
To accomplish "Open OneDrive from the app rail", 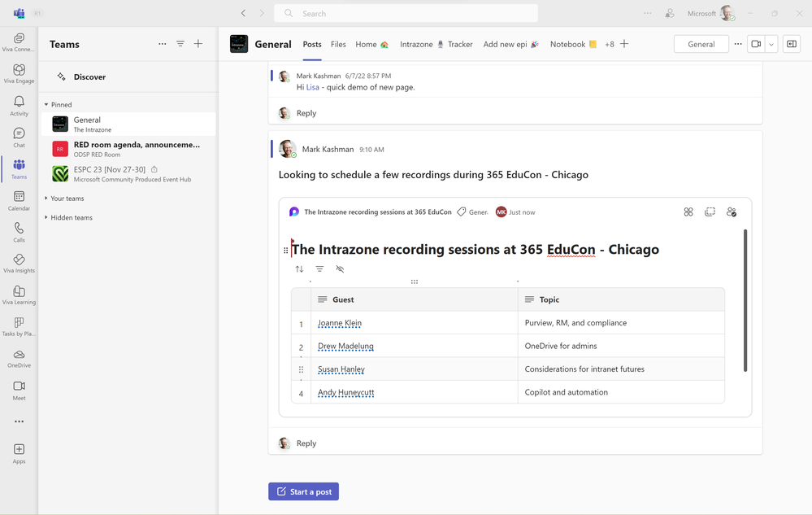I will tap(19, 358).
